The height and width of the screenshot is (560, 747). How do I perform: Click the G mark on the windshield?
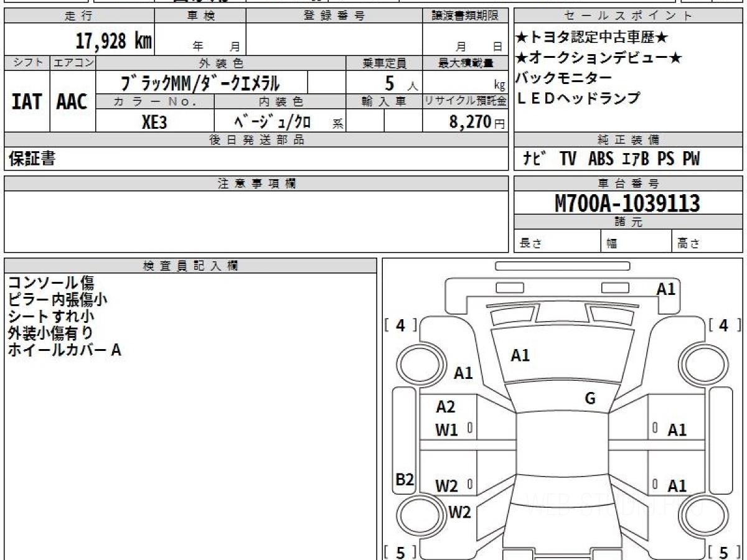590,398
